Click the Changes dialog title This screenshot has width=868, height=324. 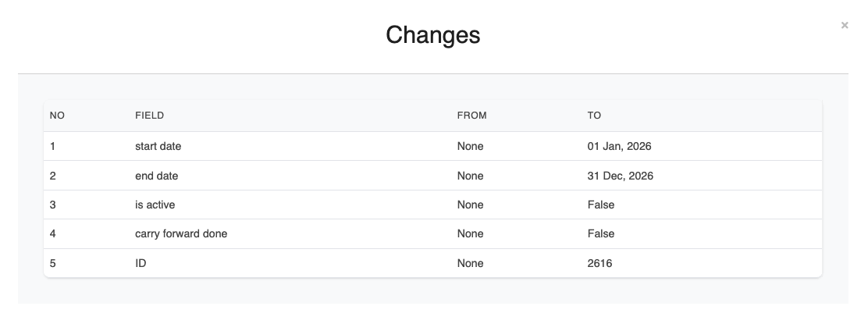pos(433,35)
